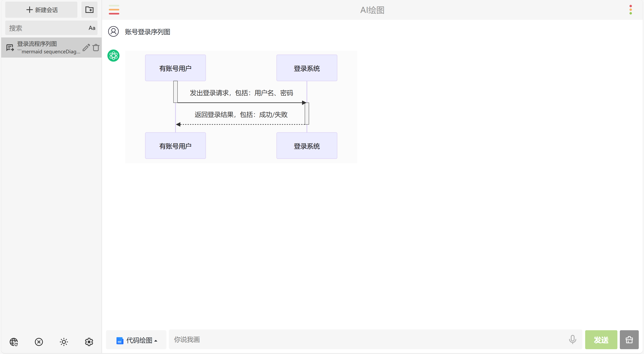Click the pencil edit icon for 登录流程序列图
Screen dimensions: 644x354
click(86, 48)
